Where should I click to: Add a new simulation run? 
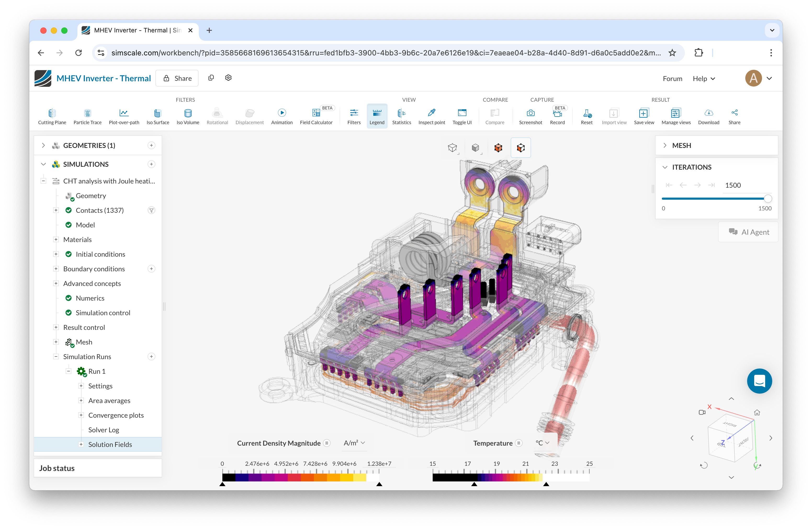[x=151, y=356]
